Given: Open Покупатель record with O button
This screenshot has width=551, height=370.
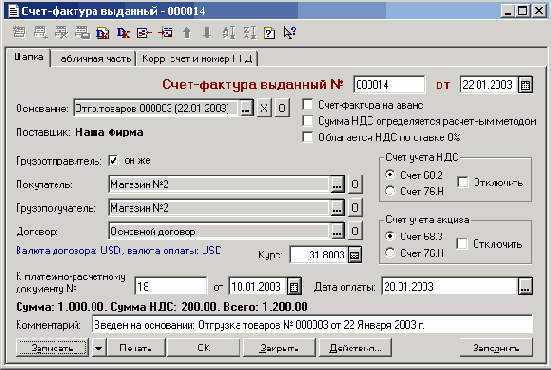Looking at the screenshot, I should 355,184.
